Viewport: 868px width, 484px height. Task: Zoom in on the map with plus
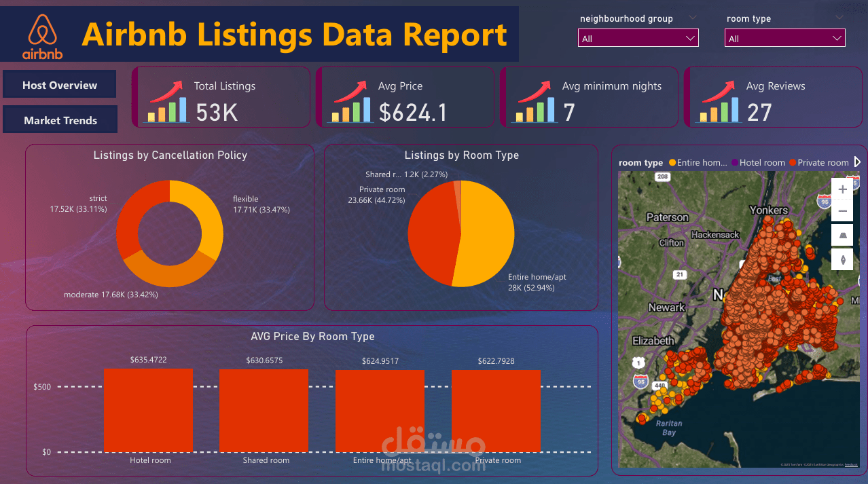coord(843,189)
